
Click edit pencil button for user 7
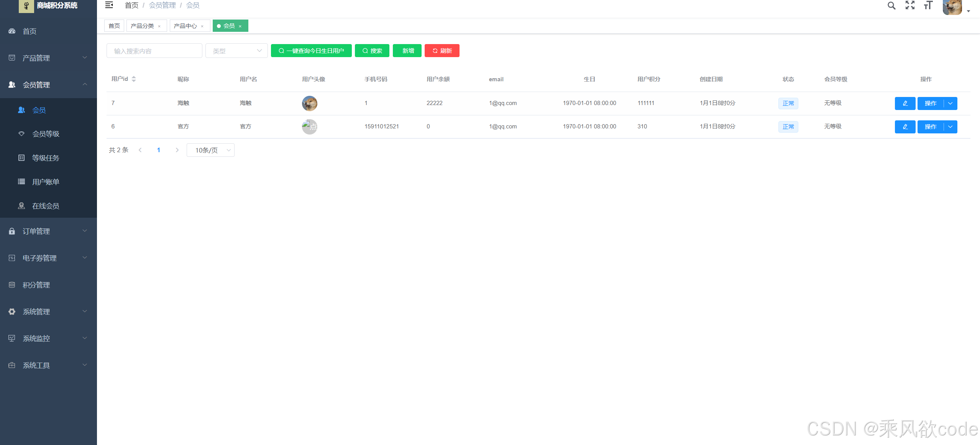tap(905, 103)
